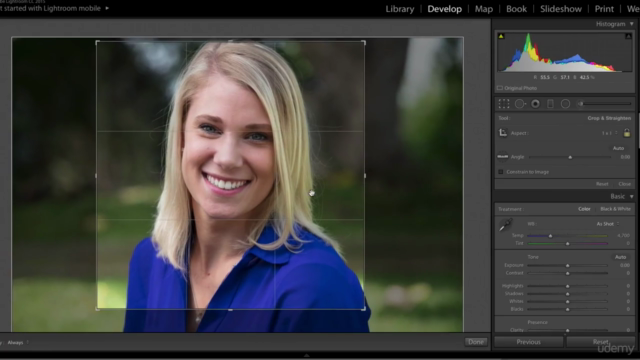The image size is (640, 360).
Task: Toggle shadow clipping indicator in histogram
Action: point(501,36)
